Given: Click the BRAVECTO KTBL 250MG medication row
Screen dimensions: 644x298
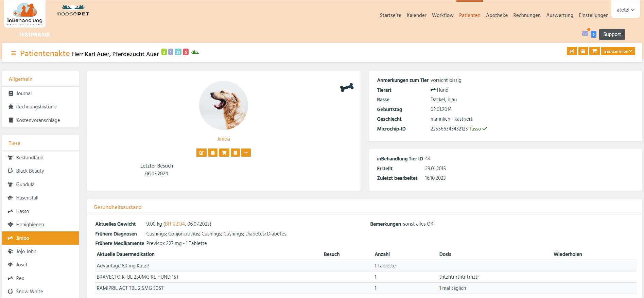Looking at the screenshot, I should (366, 277).
